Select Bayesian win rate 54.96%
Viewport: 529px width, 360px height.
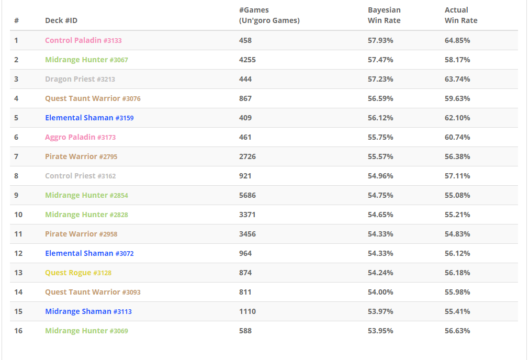coord(380,176)
